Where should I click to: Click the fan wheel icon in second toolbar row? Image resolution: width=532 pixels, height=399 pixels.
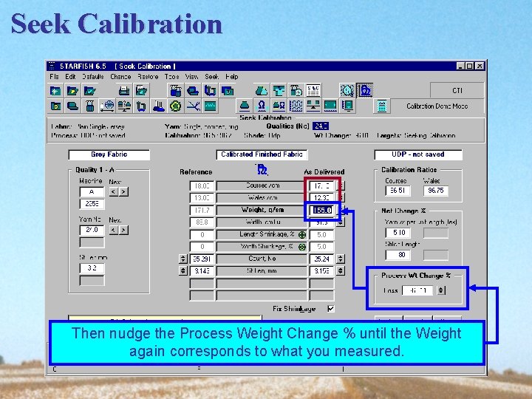107,106
